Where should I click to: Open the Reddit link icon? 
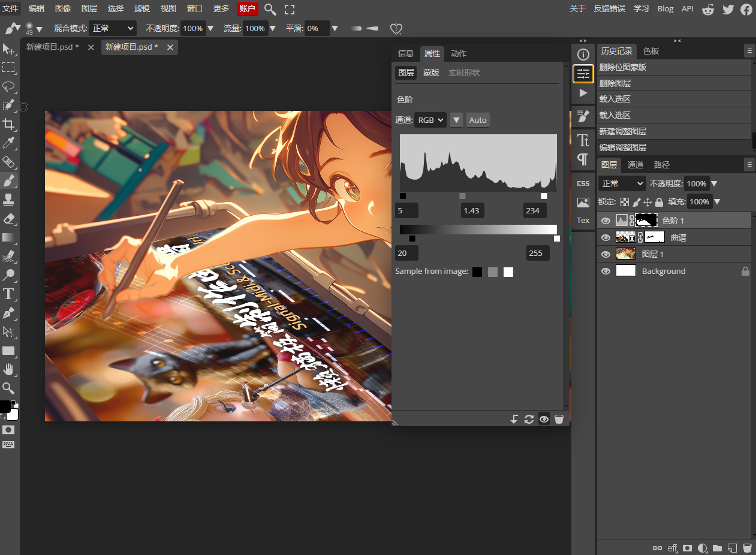[708, 9]
